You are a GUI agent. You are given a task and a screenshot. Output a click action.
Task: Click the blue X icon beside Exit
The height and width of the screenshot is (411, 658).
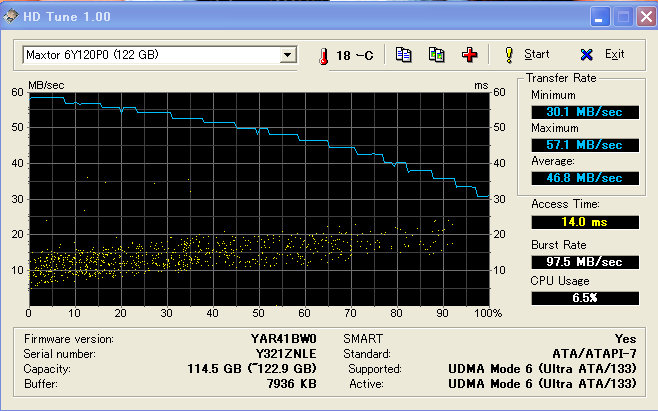[586, 54]
